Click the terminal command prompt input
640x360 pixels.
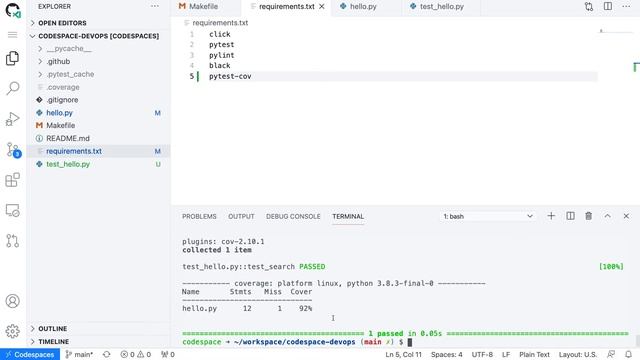[410, 342]
